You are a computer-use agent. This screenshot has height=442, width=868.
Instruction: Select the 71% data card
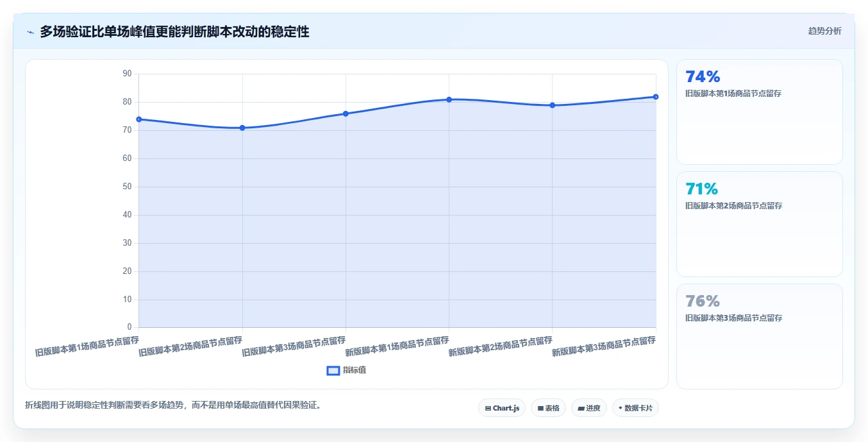[760, 225]
